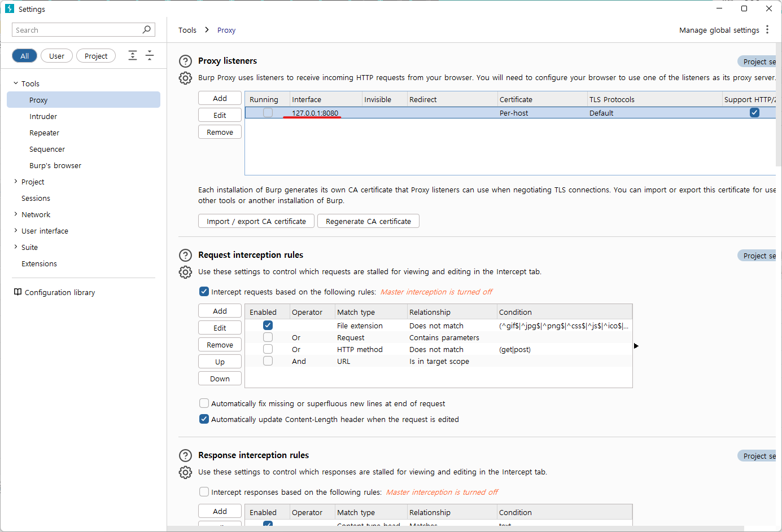Open the gear options for Proxy listeners

[x=185, y=78]
